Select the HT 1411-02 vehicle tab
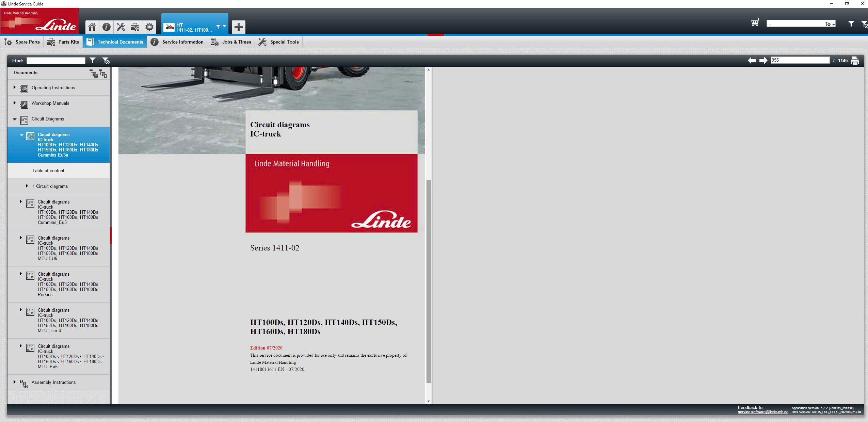This screenshot has width=868, height=422. click(195, 25)
